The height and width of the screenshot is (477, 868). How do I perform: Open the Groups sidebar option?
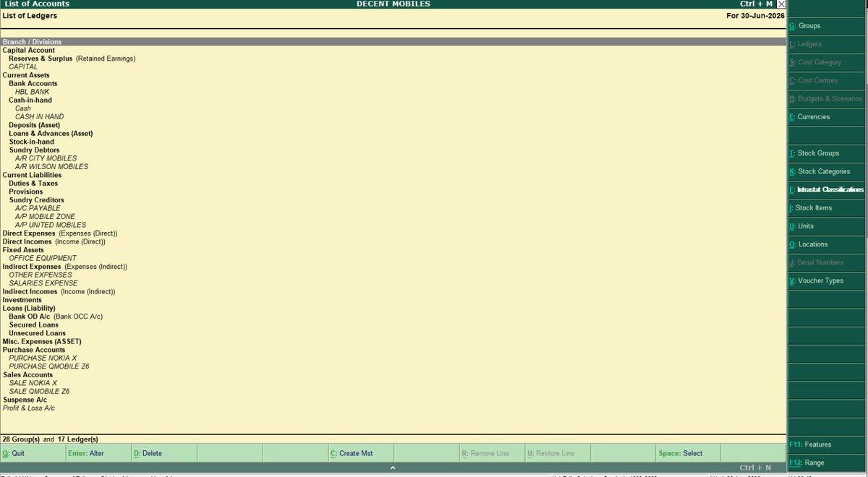pos(827,26)
